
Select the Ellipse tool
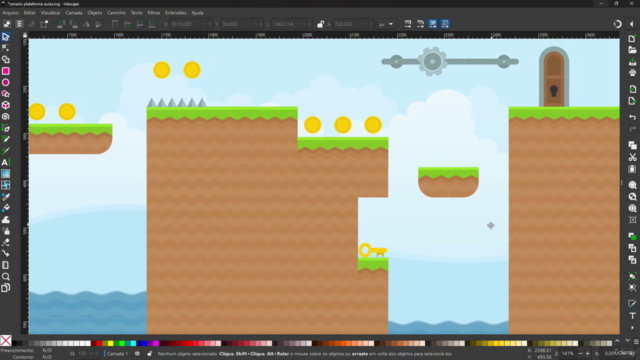(5, 82)
